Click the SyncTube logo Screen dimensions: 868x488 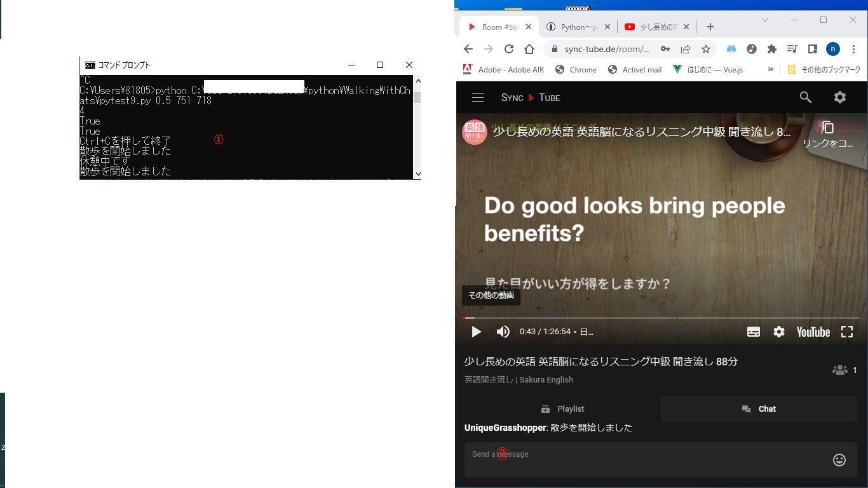tap(531, 97)
